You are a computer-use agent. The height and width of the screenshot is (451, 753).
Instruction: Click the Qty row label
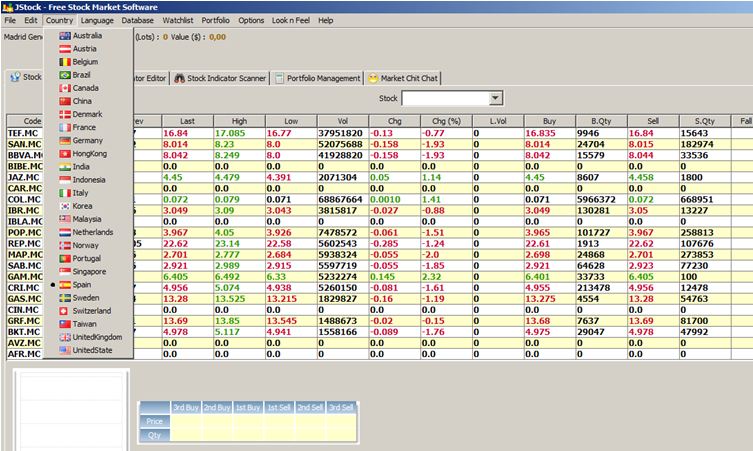coord(155,435)
